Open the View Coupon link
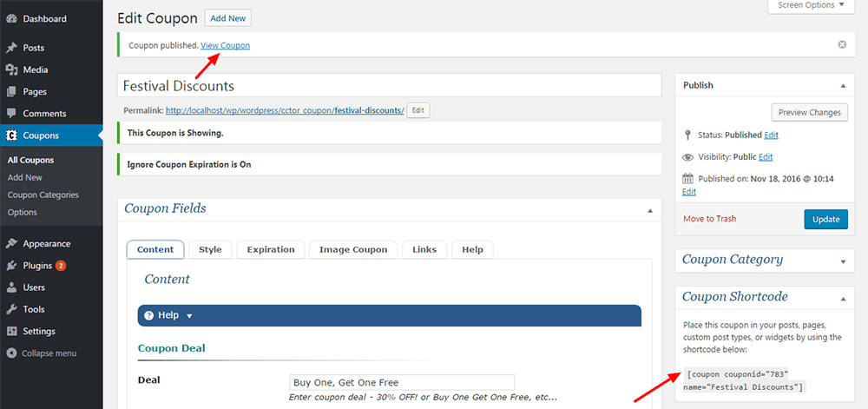868x409 pixels. [225, 45]
